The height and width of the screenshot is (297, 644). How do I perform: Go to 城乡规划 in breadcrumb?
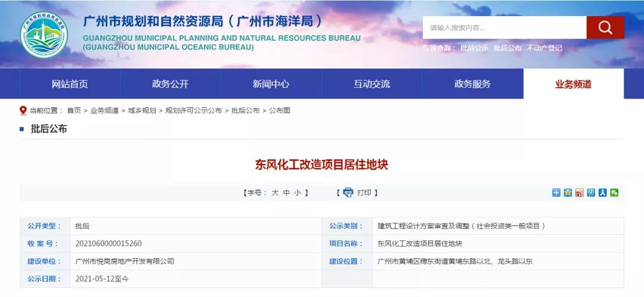142,110
